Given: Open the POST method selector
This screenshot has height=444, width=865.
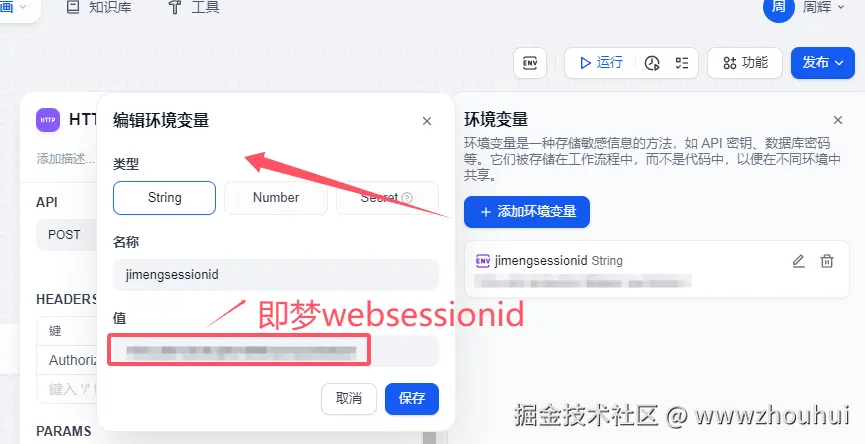Looking at the screenshot, I should tap(66, 234).
